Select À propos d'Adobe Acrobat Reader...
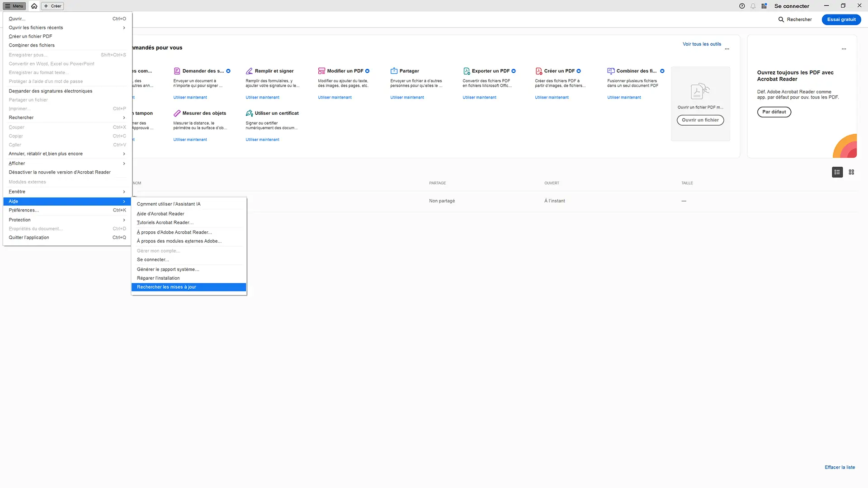Image resolution: width=868 pixels, height=488 pixels. tap(189, 232)
